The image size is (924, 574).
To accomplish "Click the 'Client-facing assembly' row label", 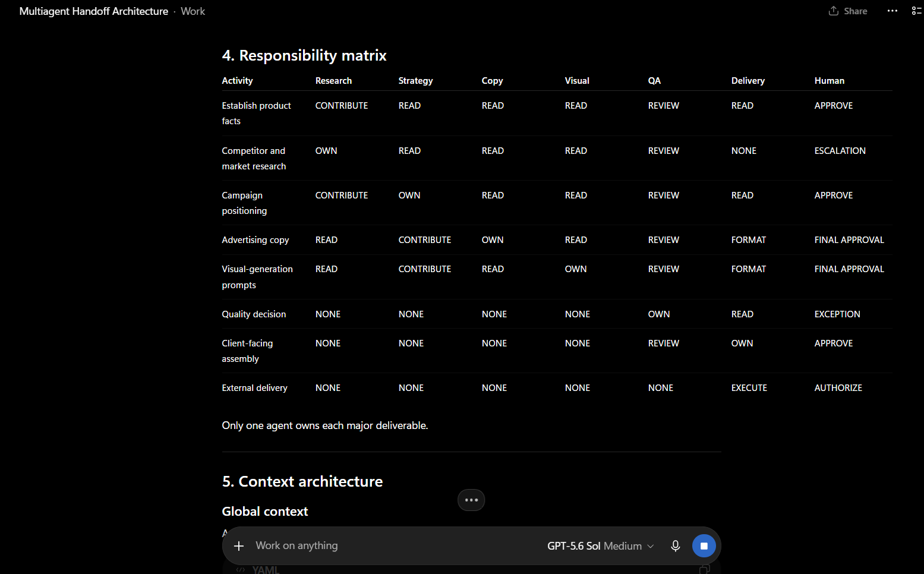I will 247,351.
